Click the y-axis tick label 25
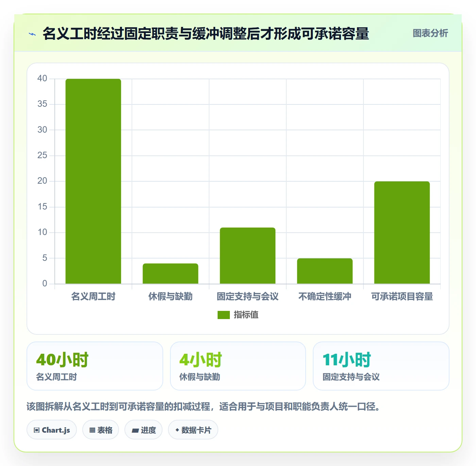 pyautogui.click(x=42, y=155)
